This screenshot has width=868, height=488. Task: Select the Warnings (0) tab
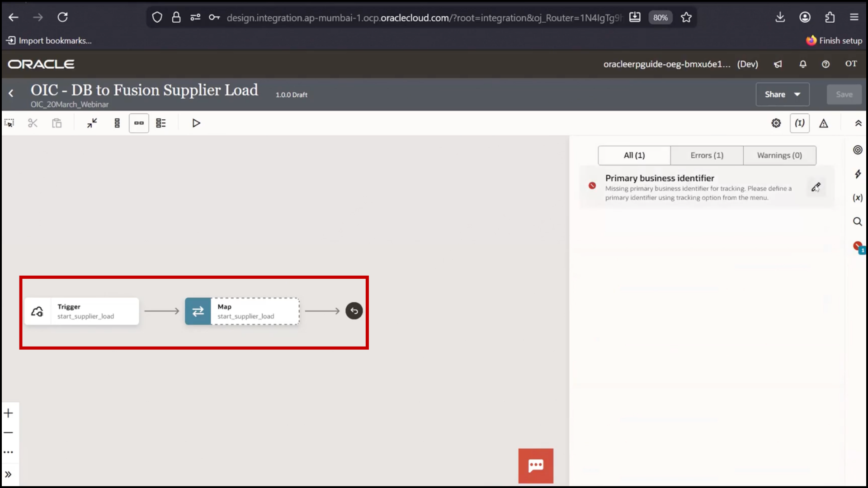(x=780, y=155)
